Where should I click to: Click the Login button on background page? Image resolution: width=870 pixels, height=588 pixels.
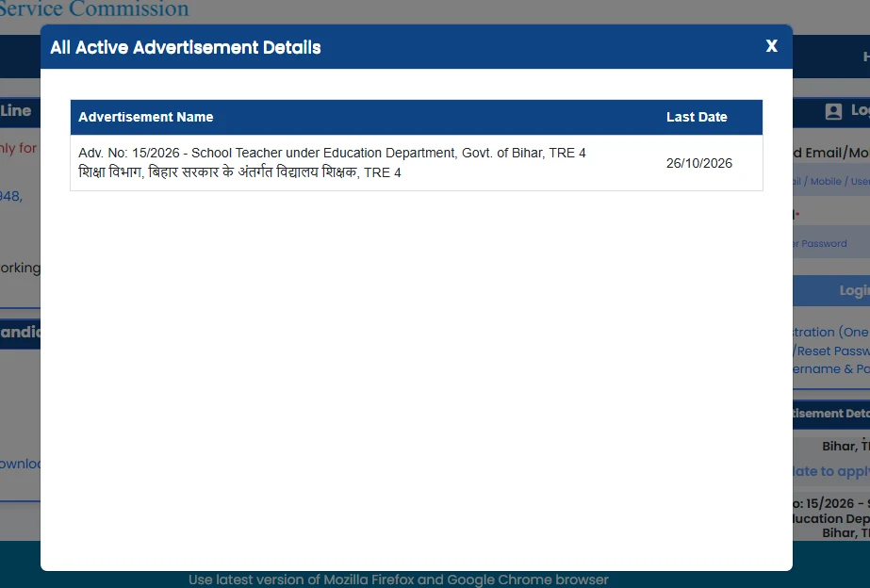point(831,290)
